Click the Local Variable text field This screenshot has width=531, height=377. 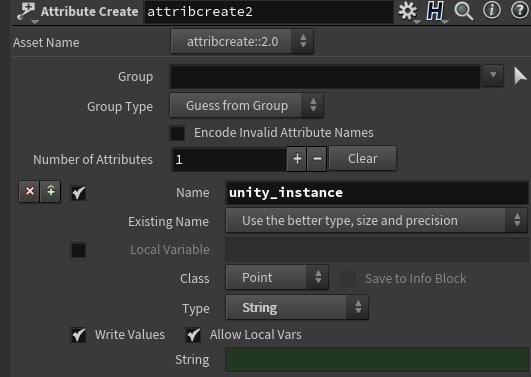click(x=377, y=250)
